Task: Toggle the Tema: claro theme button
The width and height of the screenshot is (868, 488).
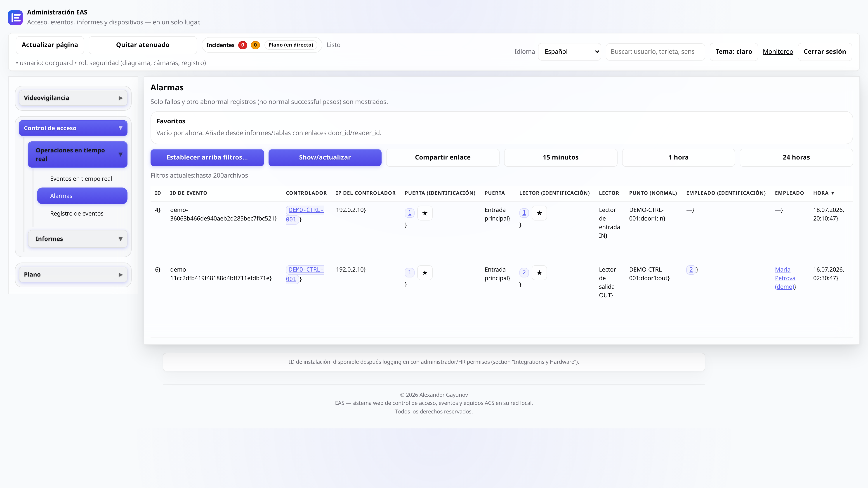Action: tap(734, 52)
